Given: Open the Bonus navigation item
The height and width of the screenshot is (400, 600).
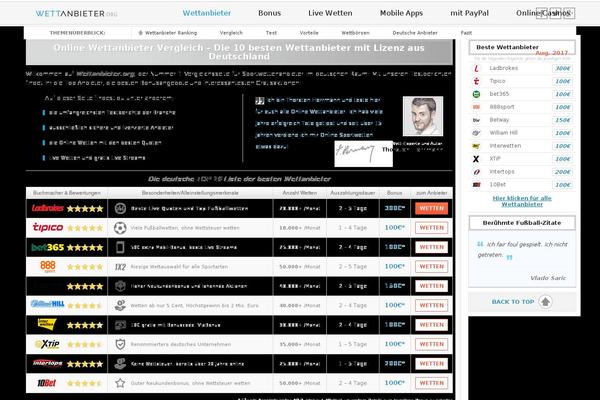Looking at the screenshot, I should tap(269, 13).
